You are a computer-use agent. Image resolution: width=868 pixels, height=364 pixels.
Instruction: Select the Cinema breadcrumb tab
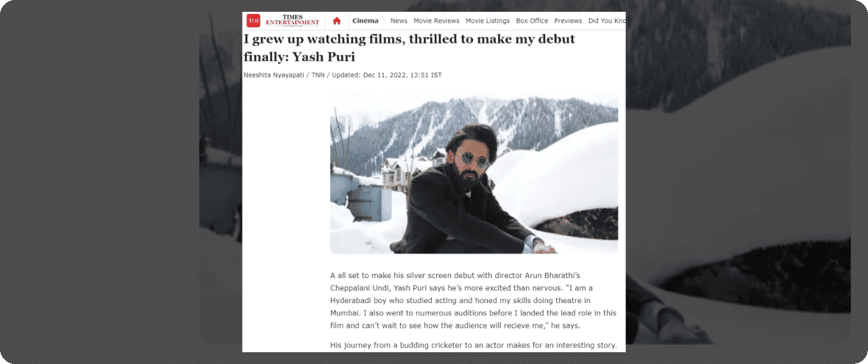pyautogui.click(x=366, y=21)
